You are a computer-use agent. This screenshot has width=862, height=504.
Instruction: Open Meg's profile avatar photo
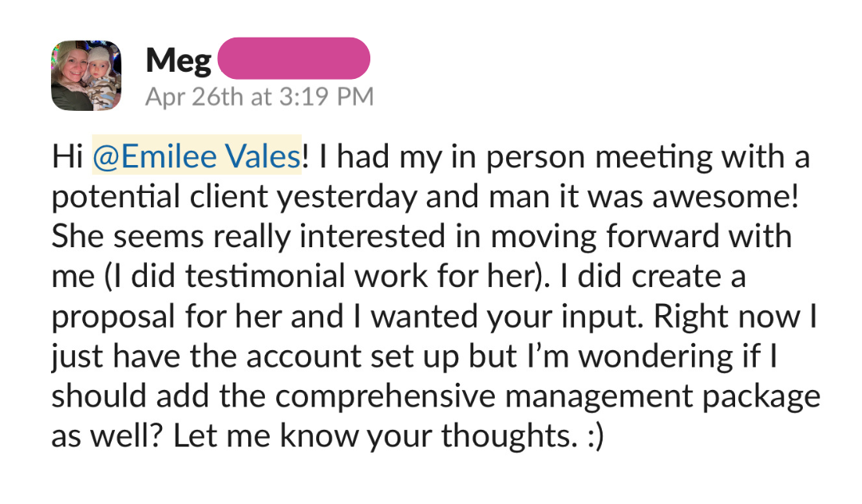(x=86, y=76)
